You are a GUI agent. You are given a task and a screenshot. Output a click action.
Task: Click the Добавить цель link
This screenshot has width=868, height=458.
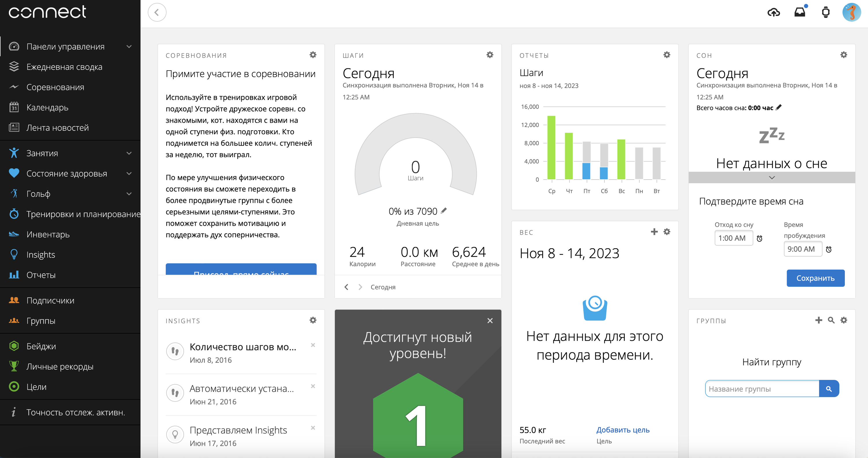623,430
